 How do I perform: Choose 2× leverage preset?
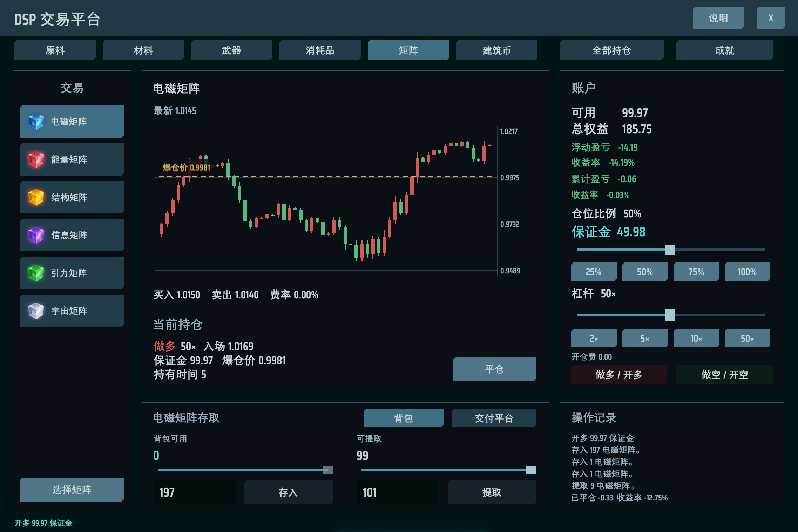(x=594, y=338)
